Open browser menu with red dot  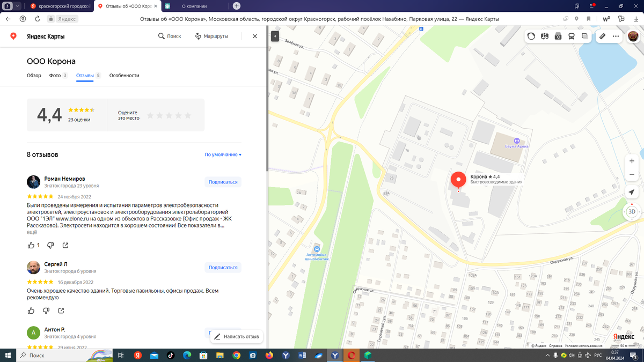tap(592, 6)
